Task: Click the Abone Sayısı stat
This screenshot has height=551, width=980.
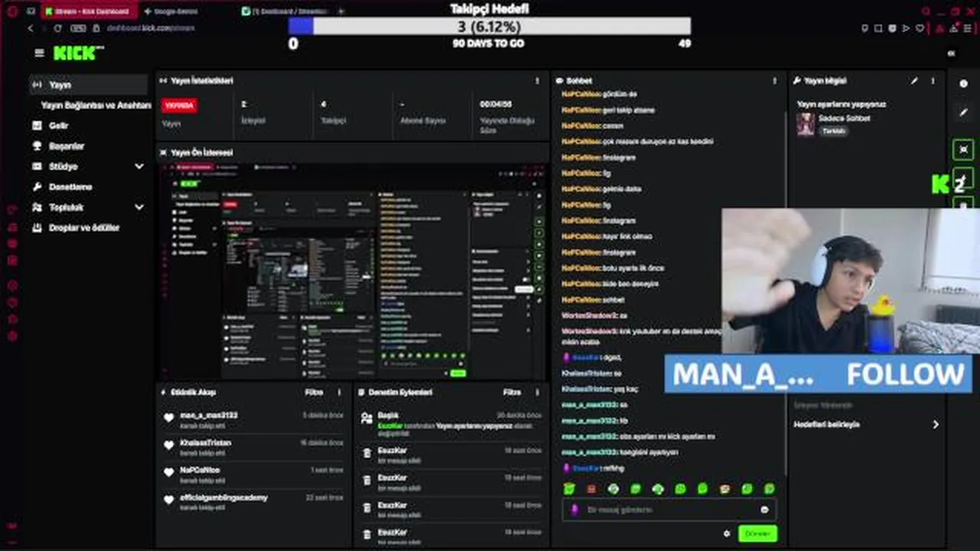Action: 423,112
